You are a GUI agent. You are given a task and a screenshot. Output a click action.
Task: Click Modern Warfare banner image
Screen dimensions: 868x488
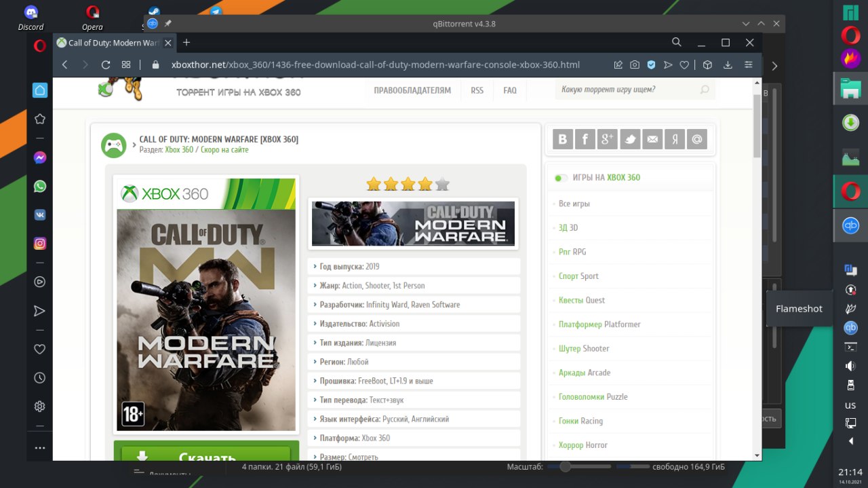click(413, 223)
